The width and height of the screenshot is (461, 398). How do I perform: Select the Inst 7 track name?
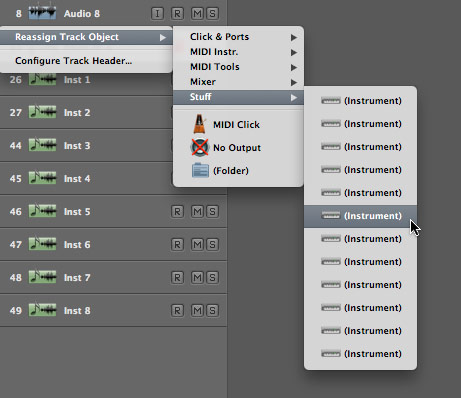coord(77,278)
